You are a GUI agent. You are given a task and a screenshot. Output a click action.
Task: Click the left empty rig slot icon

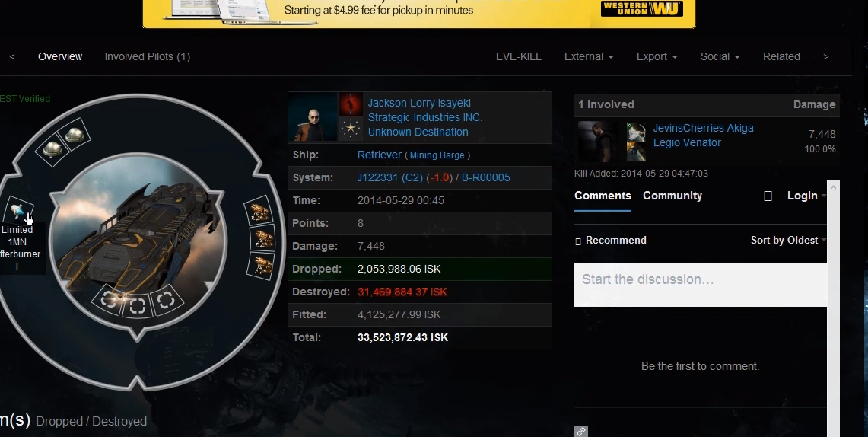(x=109, y=300)
